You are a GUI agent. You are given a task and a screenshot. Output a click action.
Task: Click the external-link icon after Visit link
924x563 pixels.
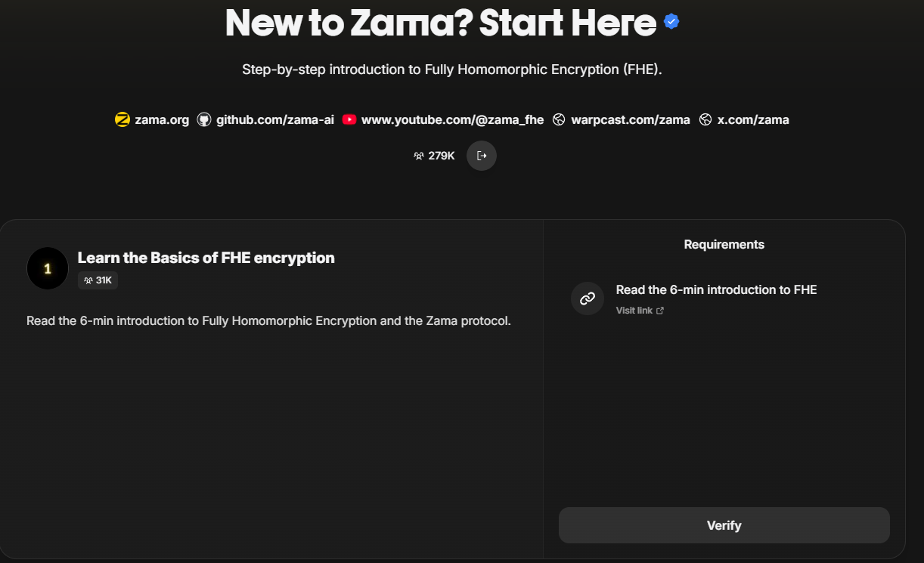(x=660, y=310)
